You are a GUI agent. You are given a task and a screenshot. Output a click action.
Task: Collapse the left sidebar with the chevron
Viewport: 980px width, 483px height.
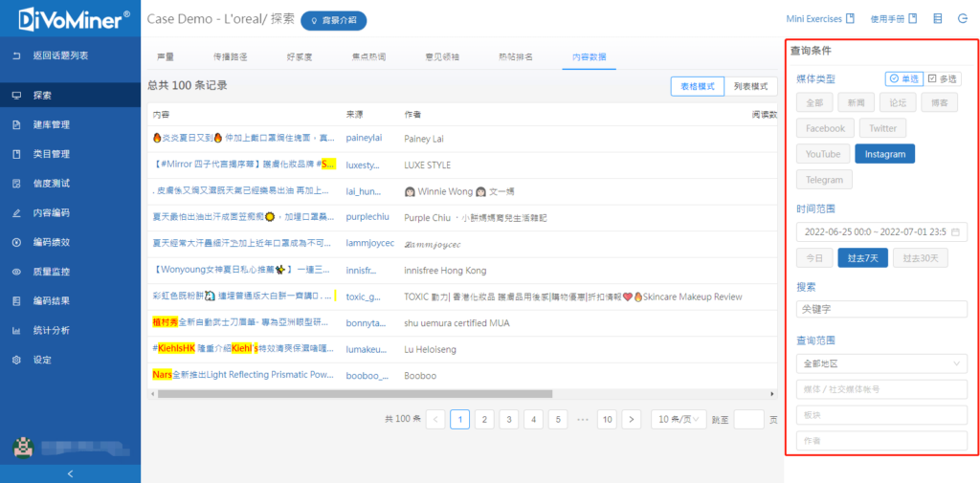click(x=70, y=473)
